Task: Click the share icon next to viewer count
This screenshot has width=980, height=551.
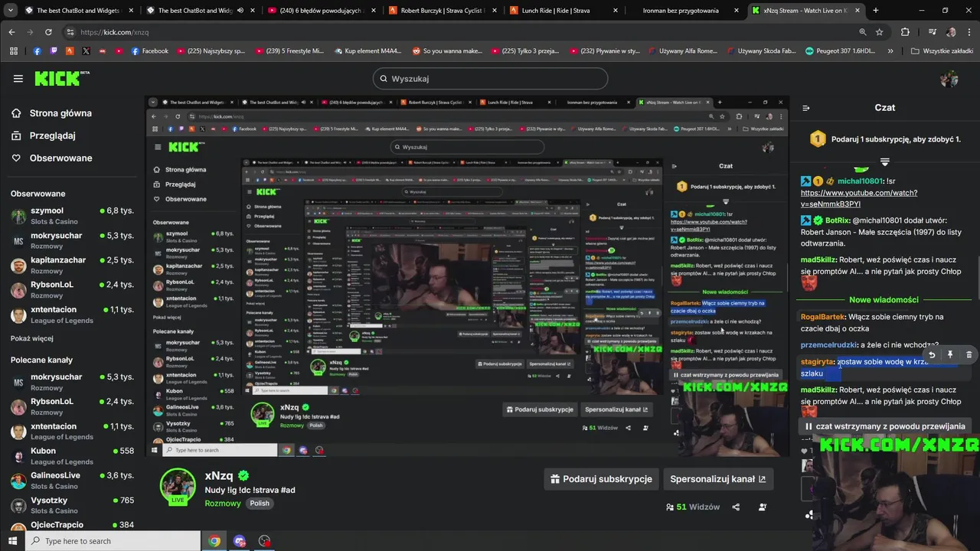Action: click(x=736, y=507)
